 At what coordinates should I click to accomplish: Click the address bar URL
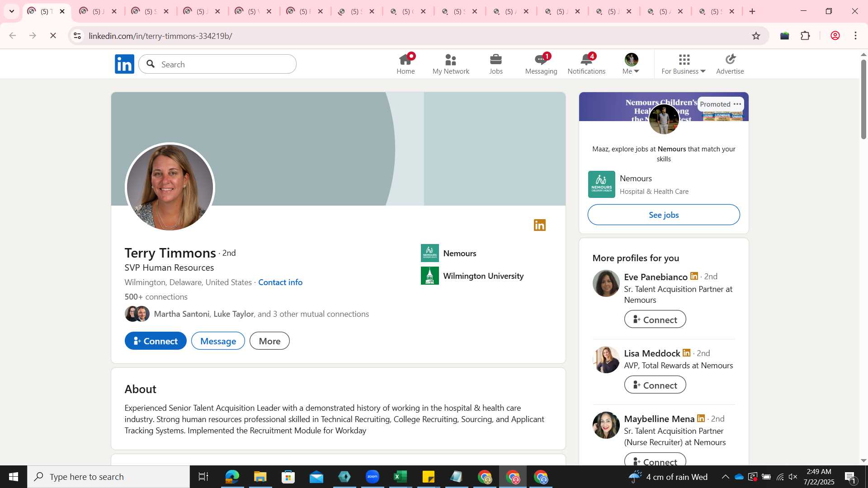(160, 36)
